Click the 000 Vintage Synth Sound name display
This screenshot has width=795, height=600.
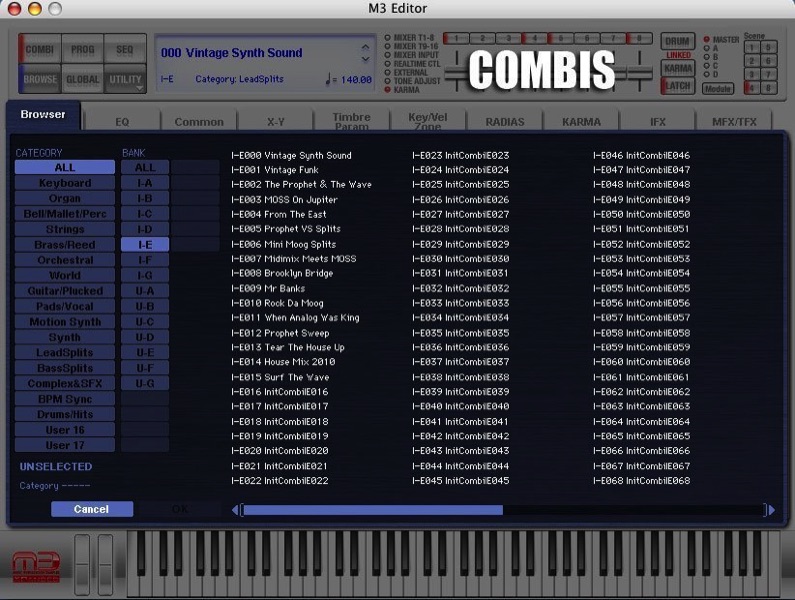point(231,53)
